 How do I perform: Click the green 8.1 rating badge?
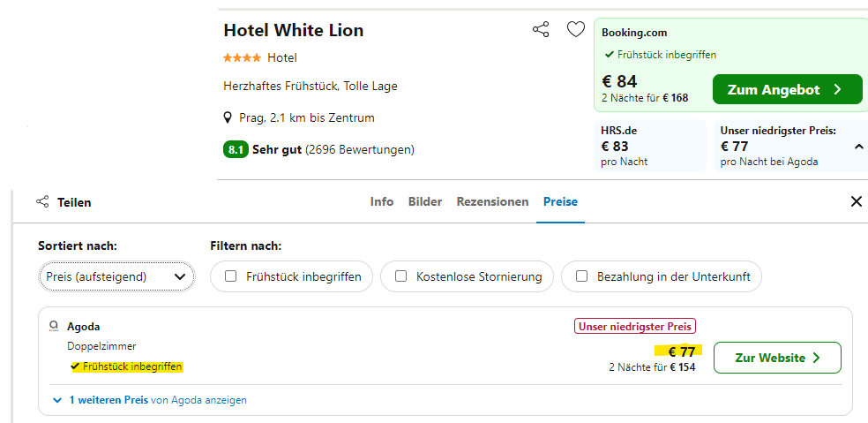click(x=235, y=150)
